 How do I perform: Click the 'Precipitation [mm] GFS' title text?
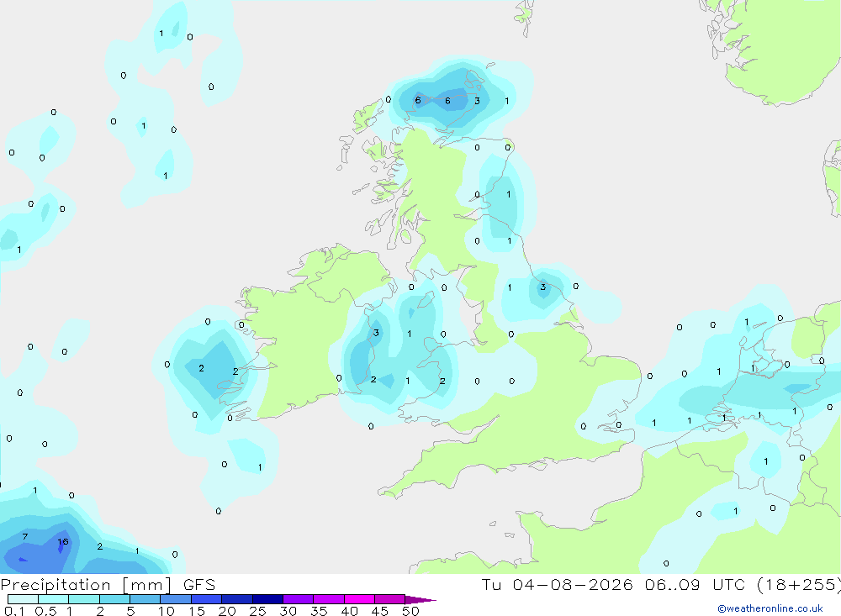pyautogui.click(x=108, y=585)
